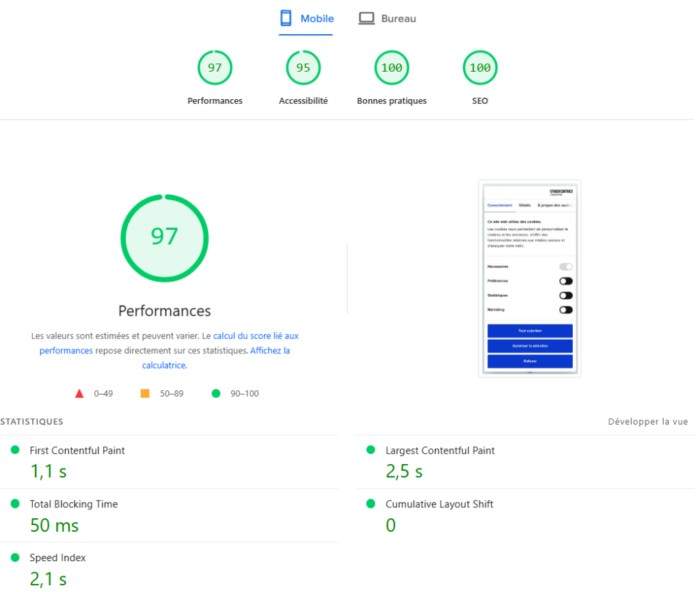The height and width of the screenshot is (592, 700).
Task: Click the green circle 90–100 legend icon
Action: click(216, 394)
